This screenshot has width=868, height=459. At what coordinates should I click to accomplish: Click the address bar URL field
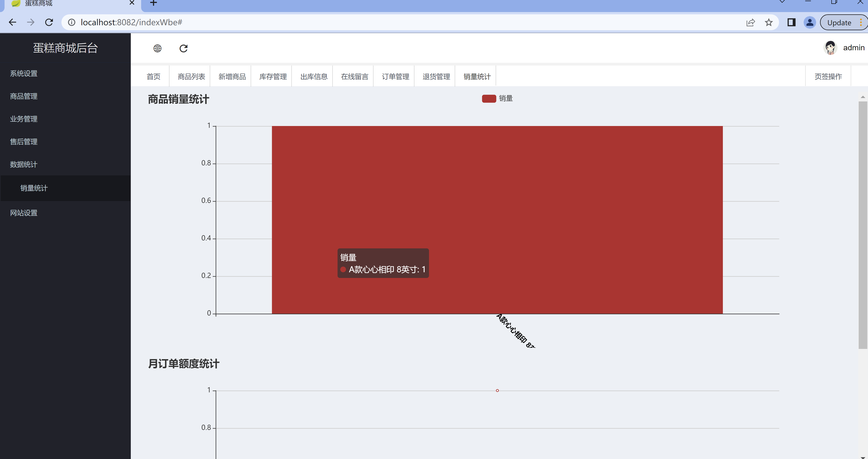[404, 22]
